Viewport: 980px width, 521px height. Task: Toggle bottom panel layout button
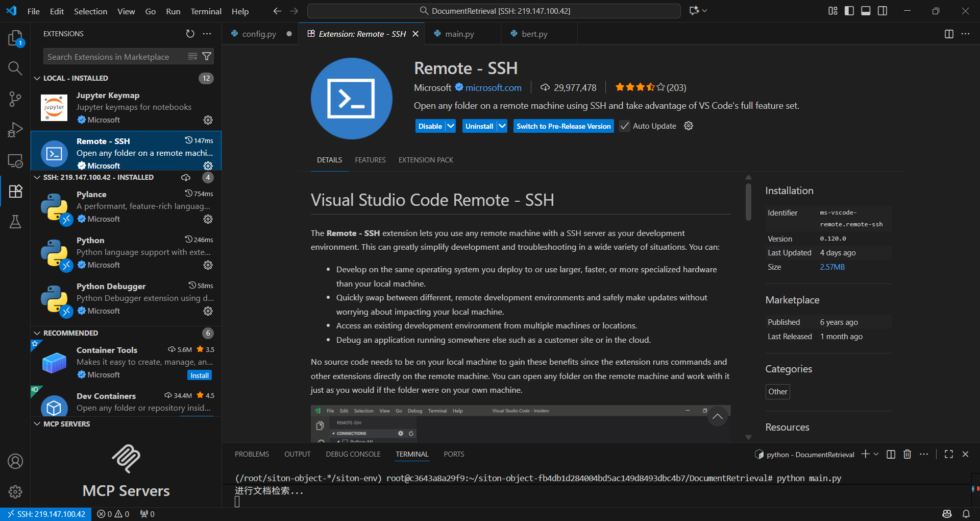pyautogui.click(x=866, y=11)
